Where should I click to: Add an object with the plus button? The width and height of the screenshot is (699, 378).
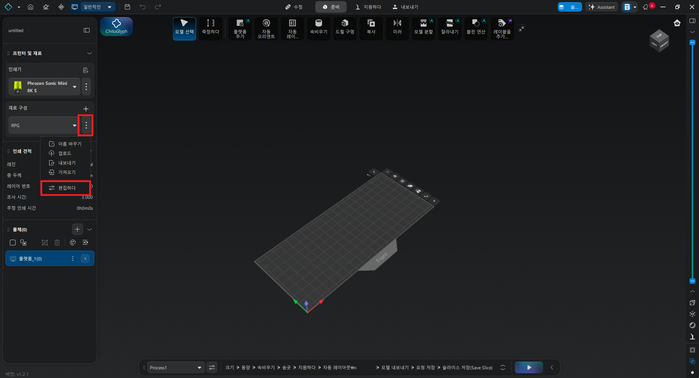coord(77,229)
